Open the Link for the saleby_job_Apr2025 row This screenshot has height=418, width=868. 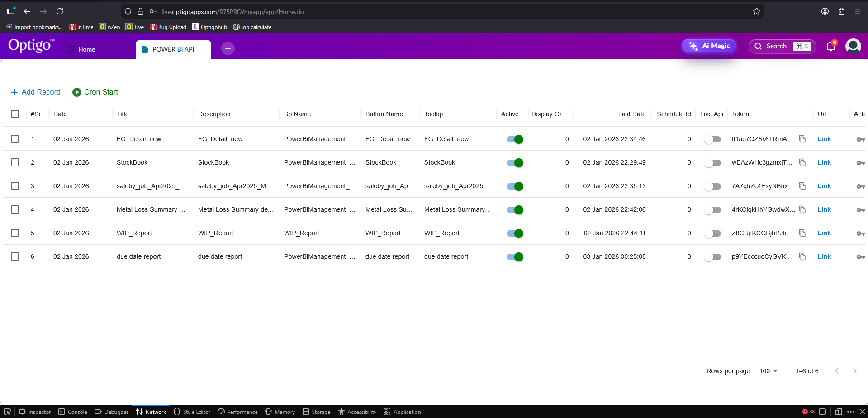[824, 186]
